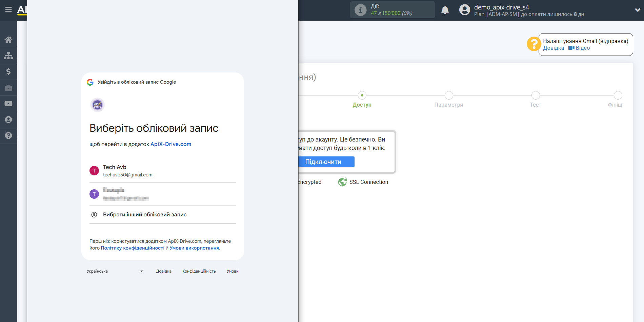Viewport: 644px width, 322px height.
Task: Select the Тест step
Action: pyautogui.click(x=536, y=100)
